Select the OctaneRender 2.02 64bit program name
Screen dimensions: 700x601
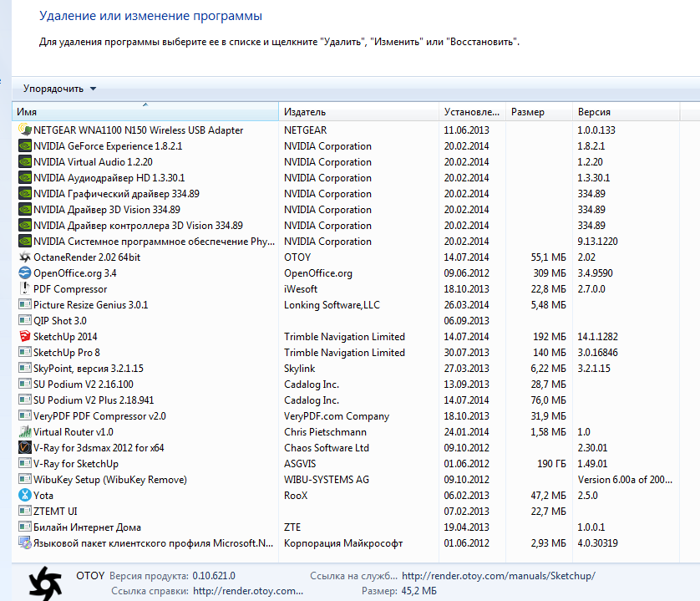(x=87, y=257)
